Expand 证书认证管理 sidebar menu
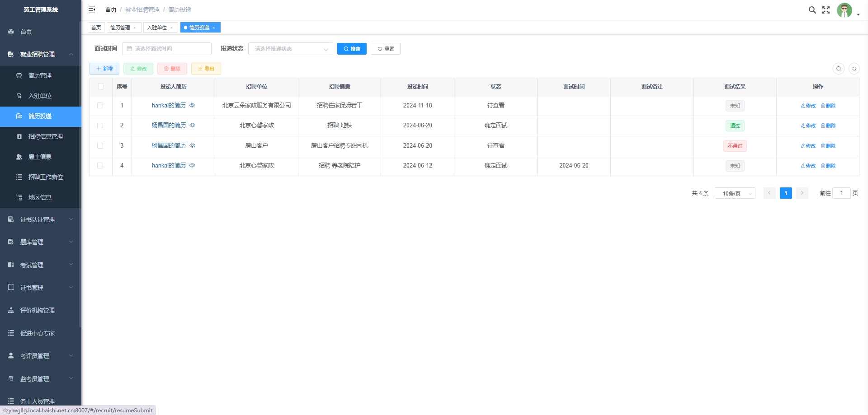This screenshot has width=868, height=415. (x=41, y=219)
